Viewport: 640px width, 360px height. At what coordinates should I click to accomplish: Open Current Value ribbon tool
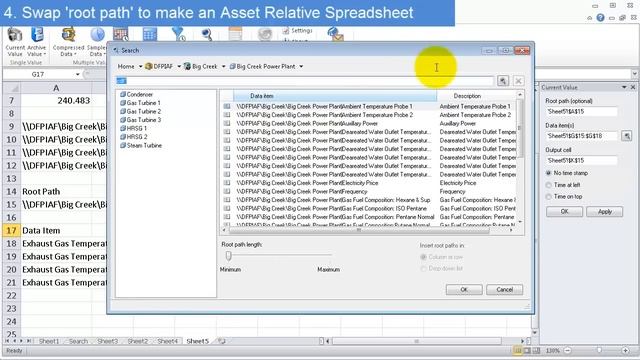[x=15, y=42]
